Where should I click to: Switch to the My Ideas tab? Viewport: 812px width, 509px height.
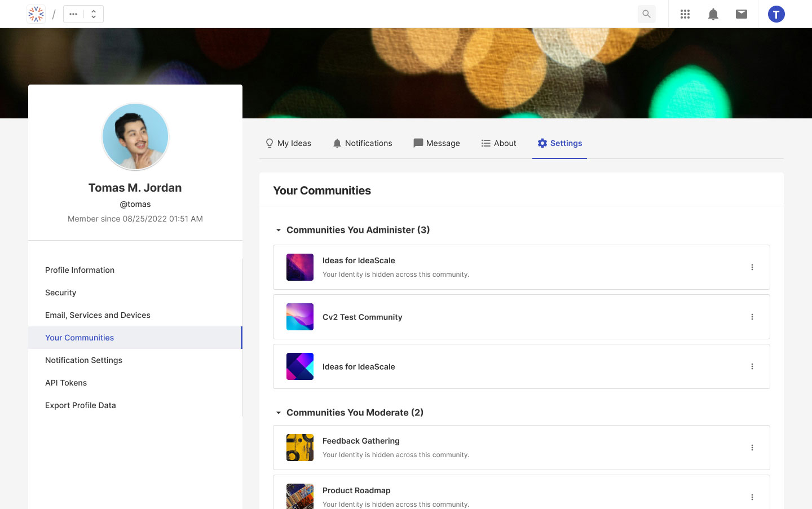(288, 143)
